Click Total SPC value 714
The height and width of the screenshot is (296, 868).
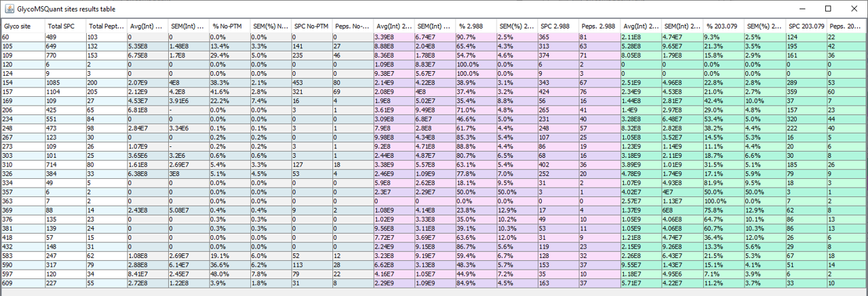(x=64, y=163)
